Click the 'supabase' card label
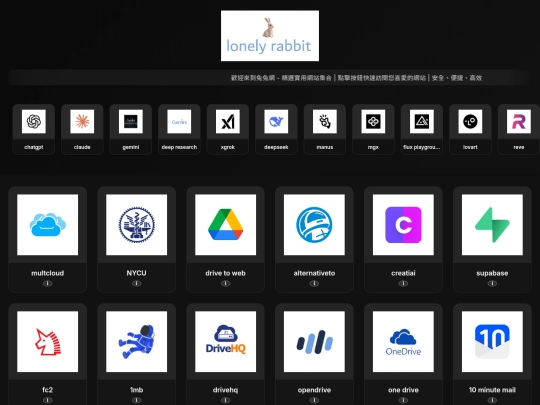540x405 pixels. click(492, 273)
